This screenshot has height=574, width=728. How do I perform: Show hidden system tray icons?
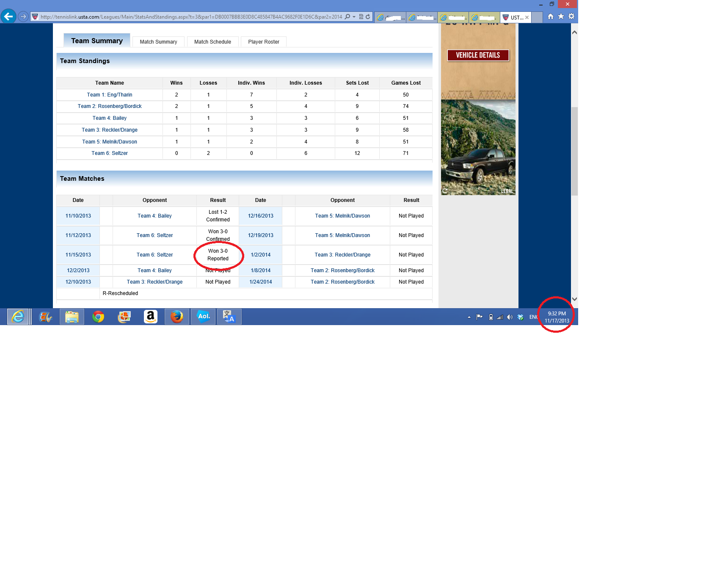[469, 317]
